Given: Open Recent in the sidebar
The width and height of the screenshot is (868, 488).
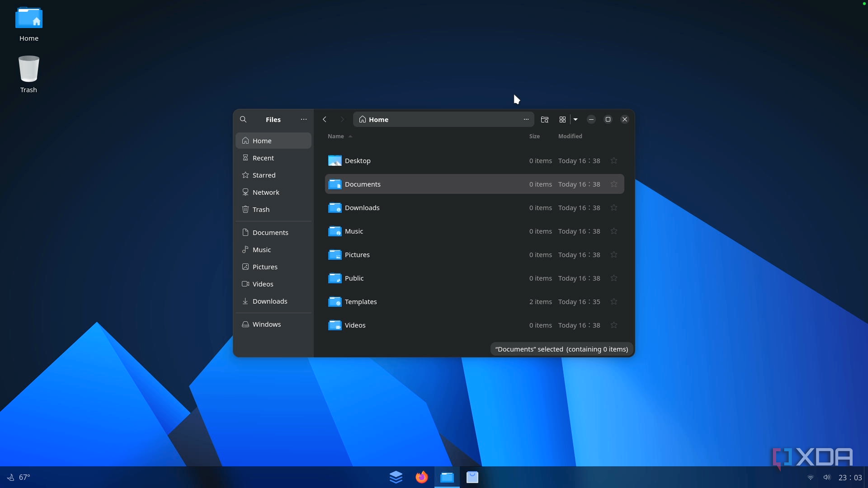Looking at the screenshot, I should coord(263,158).
